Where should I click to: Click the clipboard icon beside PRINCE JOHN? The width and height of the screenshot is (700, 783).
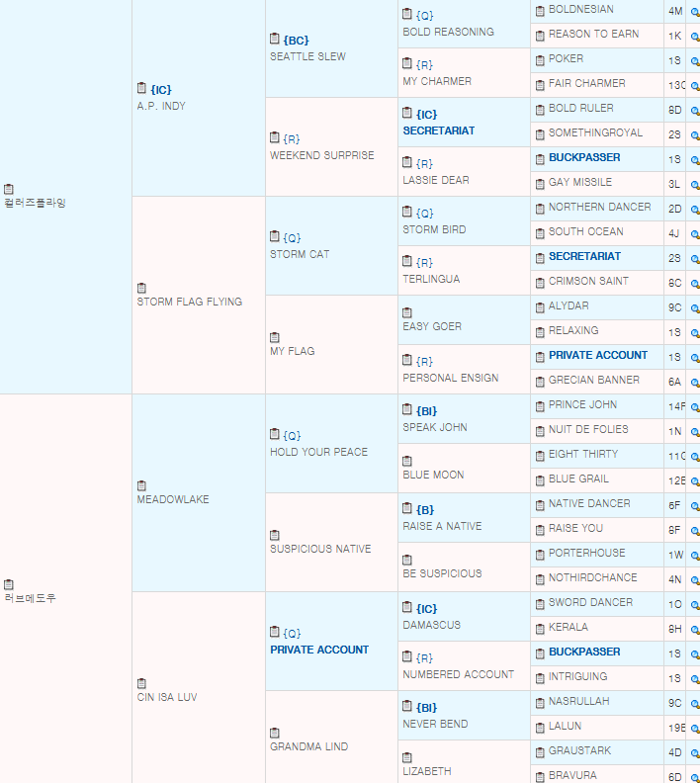pos(540,406)
